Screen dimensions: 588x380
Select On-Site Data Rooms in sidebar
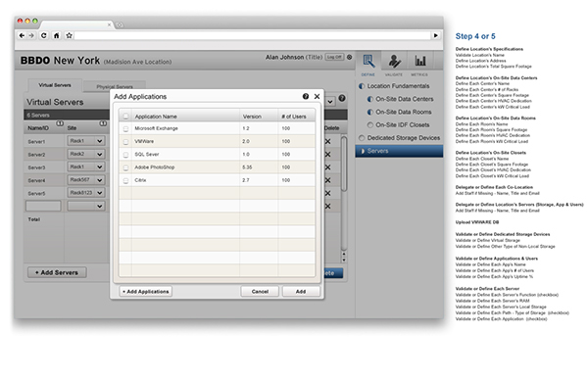click(x=403, y=112)
